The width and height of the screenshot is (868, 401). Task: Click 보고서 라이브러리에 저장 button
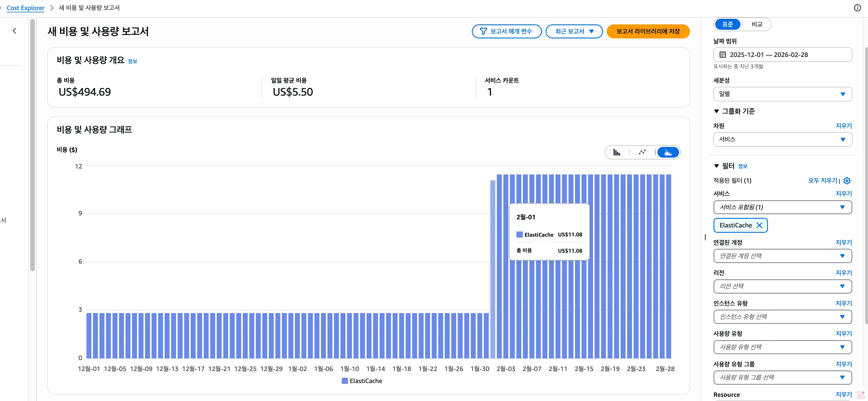tap(648, 31)
